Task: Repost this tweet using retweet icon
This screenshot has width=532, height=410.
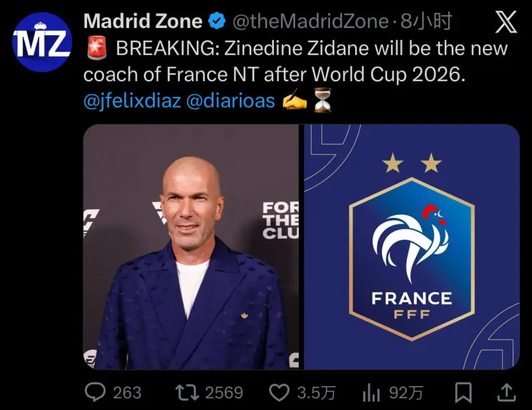Action: click(x=186, y=392)
